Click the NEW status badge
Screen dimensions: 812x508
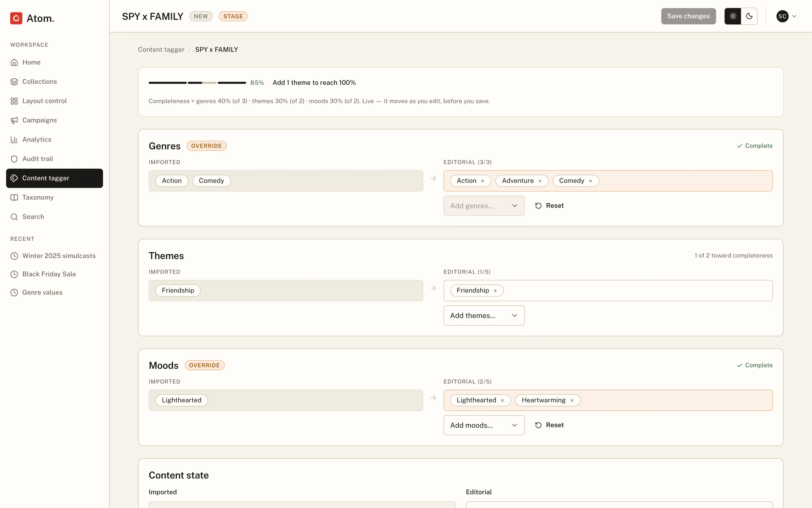click(201, 16)
